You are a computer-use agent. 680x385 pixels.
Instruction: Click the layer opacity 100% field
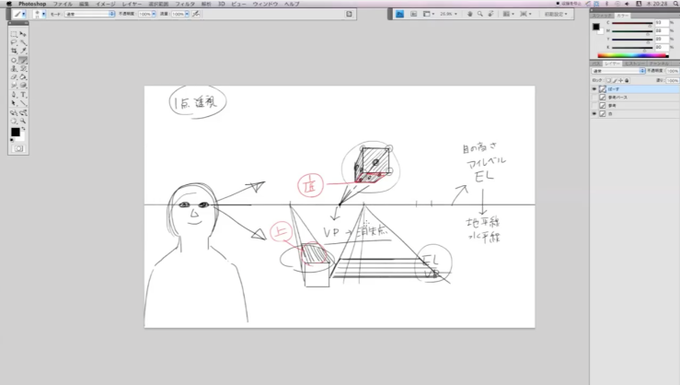click(x=672, y=71)
